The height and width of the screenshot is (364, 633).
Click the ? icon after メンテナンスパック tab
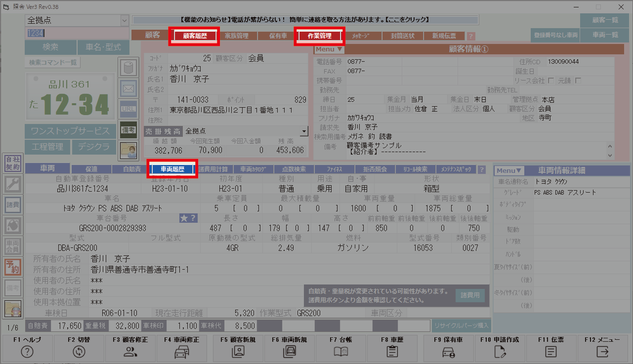tap(482, 169)
